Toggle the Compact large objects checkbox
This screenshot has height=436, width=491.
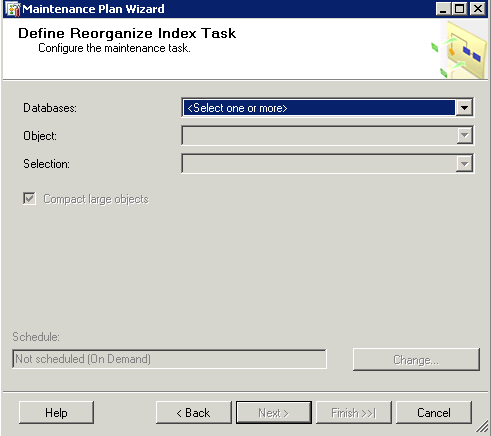tap(29, 199)
